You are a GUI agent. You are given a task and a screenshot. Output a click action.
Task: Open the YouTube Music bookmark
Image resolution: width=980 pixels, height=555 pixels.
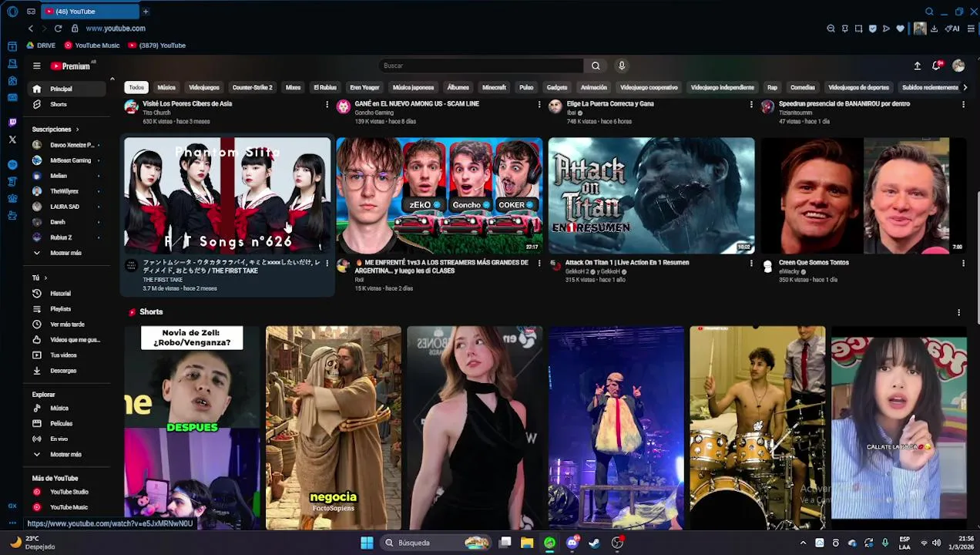92,45
